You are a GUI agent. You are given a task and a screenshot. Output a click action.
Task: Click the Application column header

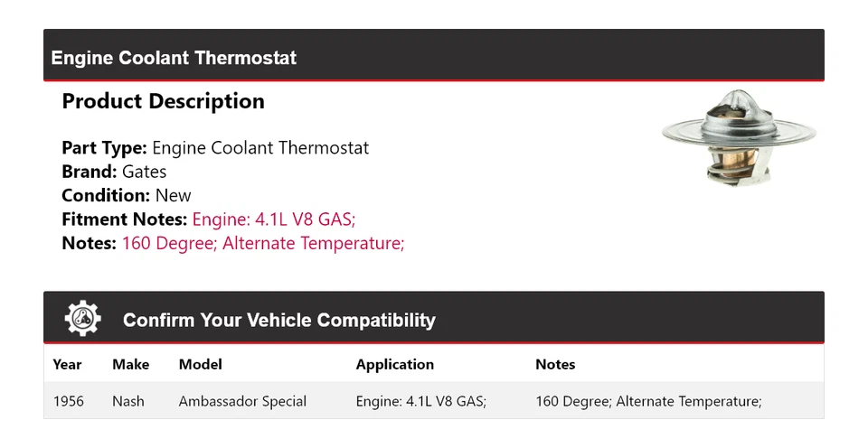coord(394,365)
